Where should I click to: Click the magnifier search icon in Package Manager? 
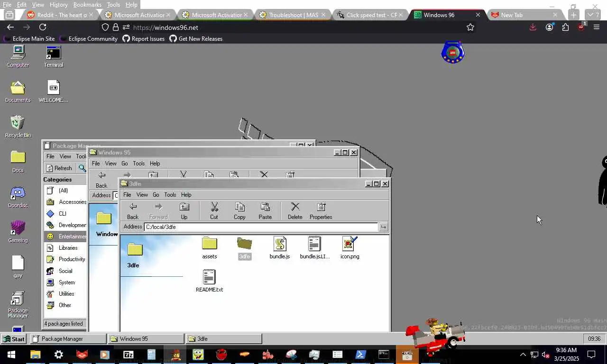[x=83, y=168]
